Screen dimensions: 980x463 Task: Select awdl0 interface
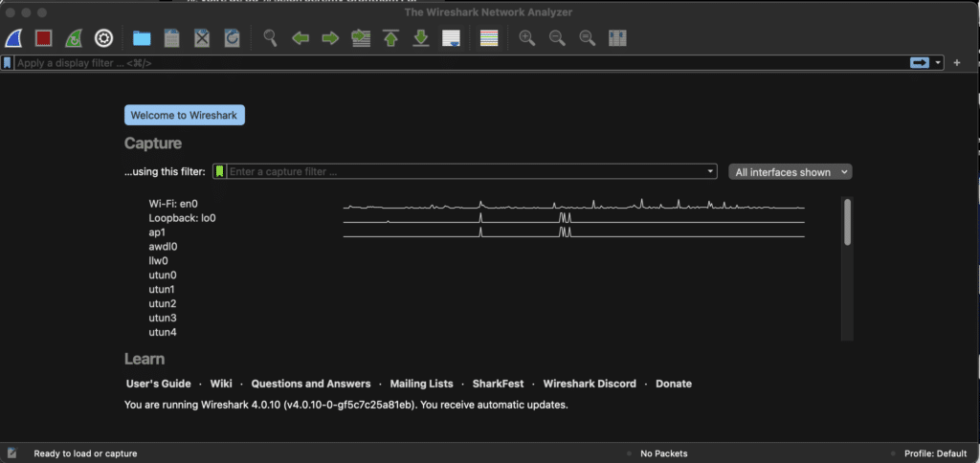(163, 246)
